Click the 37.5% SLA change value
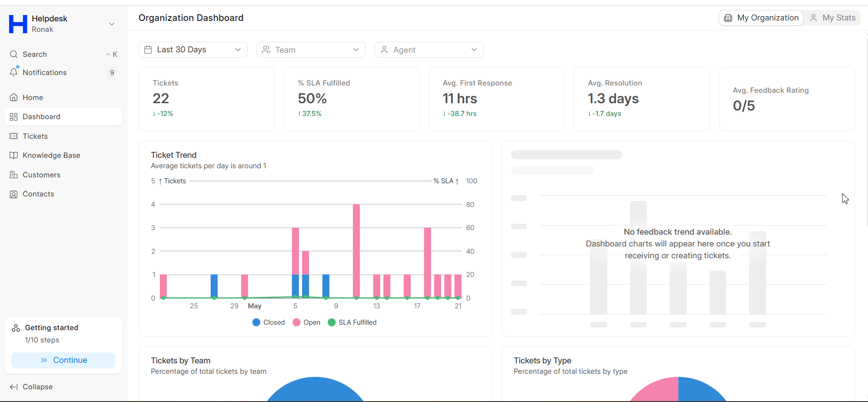 310,114
